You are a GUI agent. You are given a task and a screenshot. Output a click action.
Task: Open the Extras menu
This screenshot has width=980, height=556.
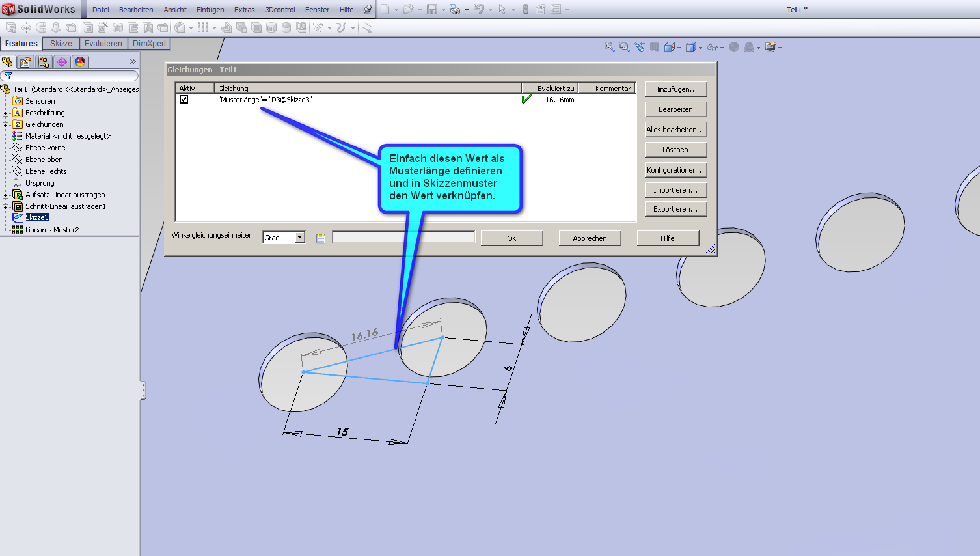coord(245,10)
